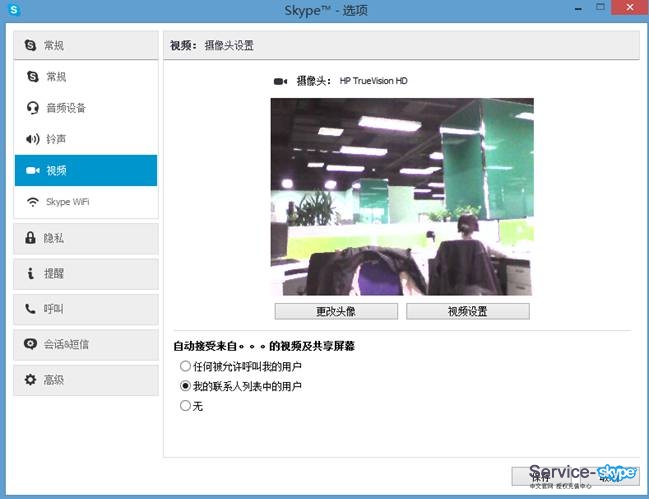Viewport: 649px width, 499px height.
Task: Expand the 隐私 privacy section
Action: click(x=86, y=238)
